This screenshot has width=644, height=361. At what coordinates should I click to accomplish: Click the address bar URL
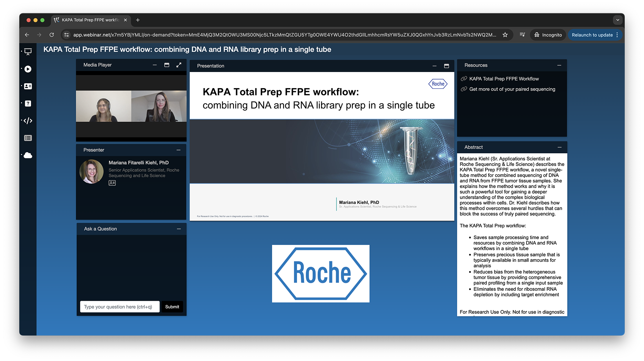pyautogui.click(x=285, y=35)
